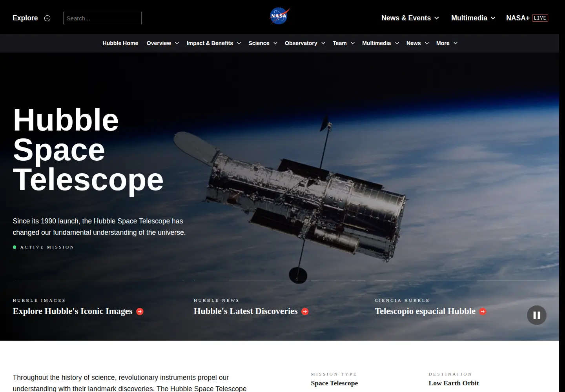Click the HUBBLE IMAGES category label

click(x=39, y=301)
